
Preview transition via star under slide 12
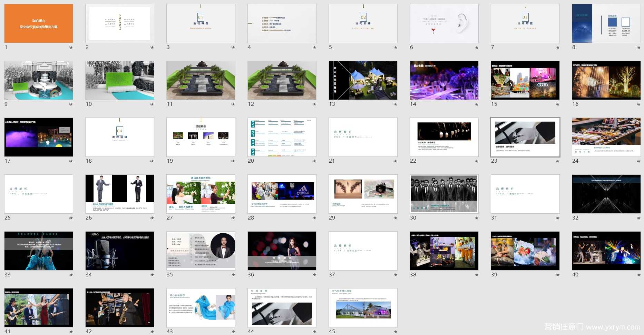click(x=314, y=104)
